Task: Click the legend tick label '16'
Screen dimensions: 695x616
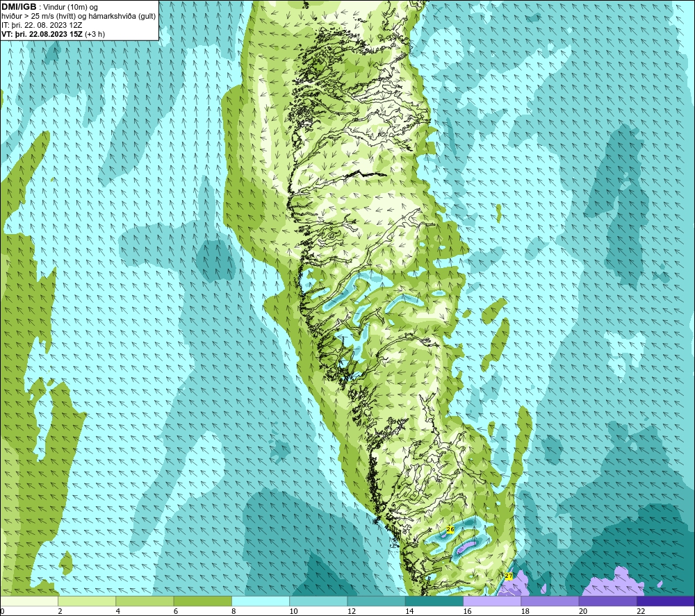Action: pos(467,612)
